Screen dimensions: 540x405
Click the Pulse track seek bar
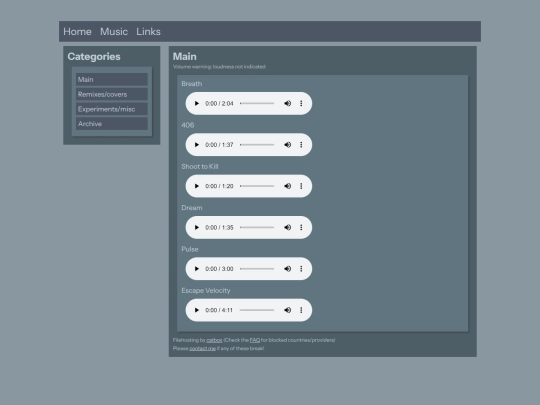[257, 269]
